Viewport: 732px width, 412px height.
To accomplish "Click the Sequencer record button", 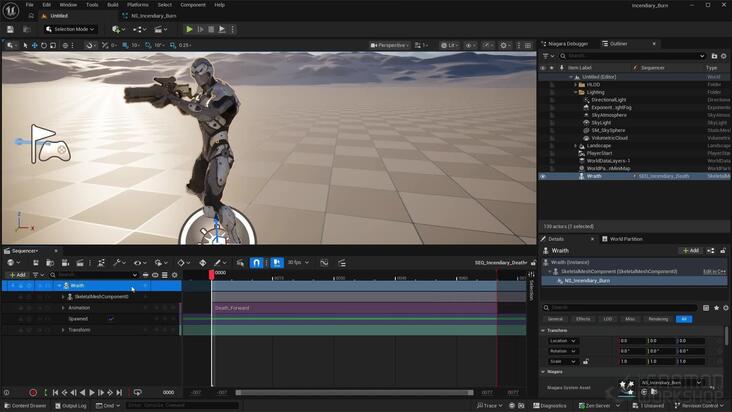I will tap(33, 393).
